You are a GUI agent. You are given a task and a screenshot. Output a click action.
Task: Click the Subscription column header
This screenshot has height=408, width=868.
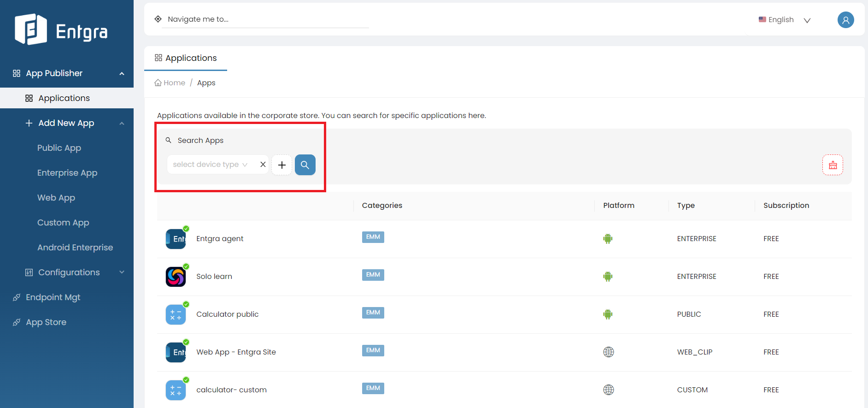tap(786, 206)
